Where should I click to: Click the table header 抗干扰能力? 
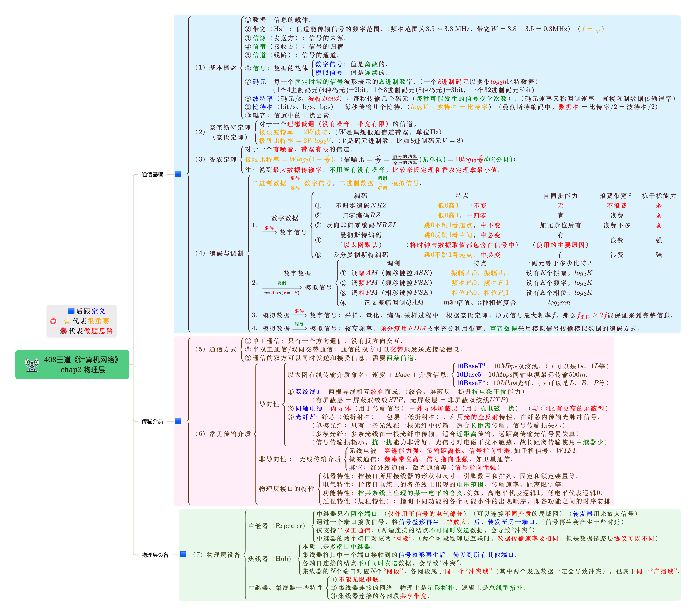click(659, 196)
